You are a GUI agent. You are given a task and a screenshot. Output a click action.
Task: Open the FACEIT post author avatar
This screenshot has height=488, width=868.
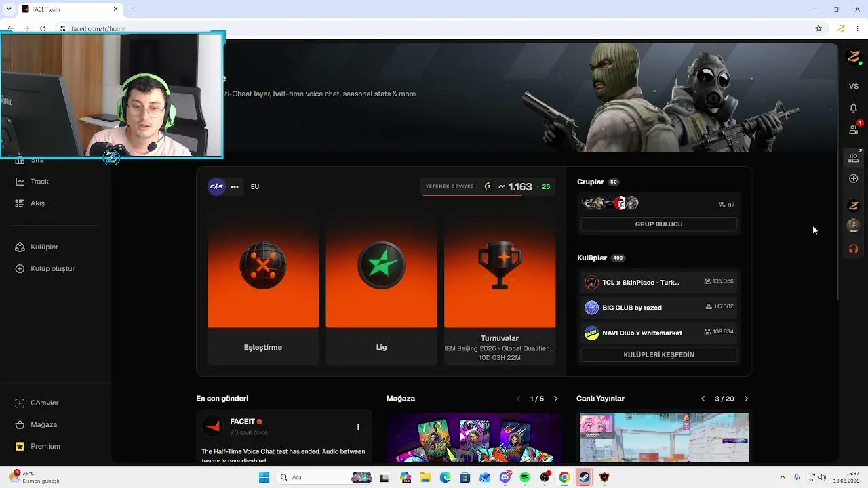pyautogui.click(x=213, y=426)
